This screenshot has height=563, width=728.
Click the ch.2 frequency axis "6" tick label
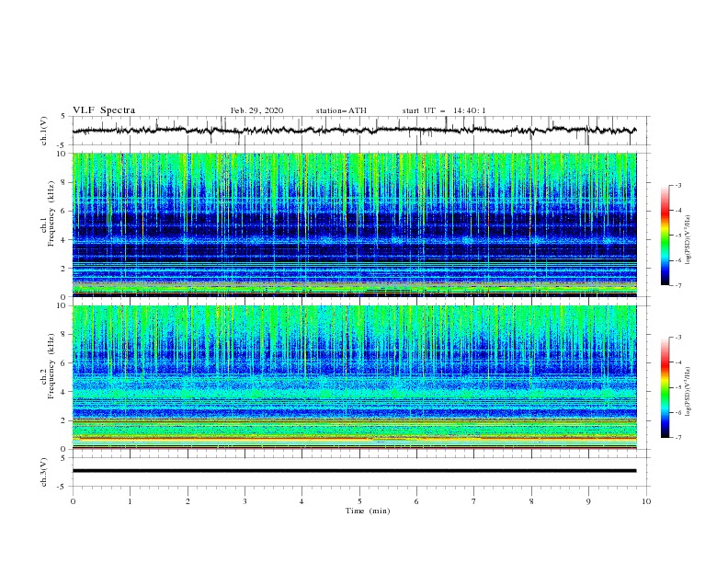coord(64,363)
